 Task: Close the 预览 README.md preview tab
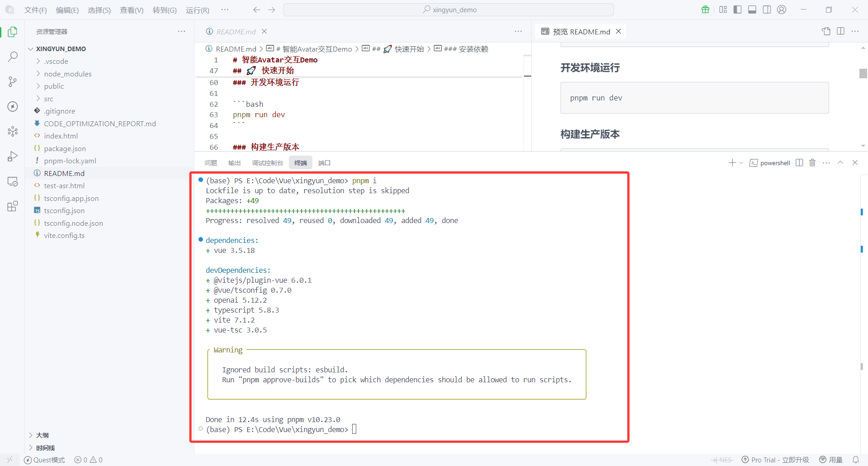tap(618, 31)
